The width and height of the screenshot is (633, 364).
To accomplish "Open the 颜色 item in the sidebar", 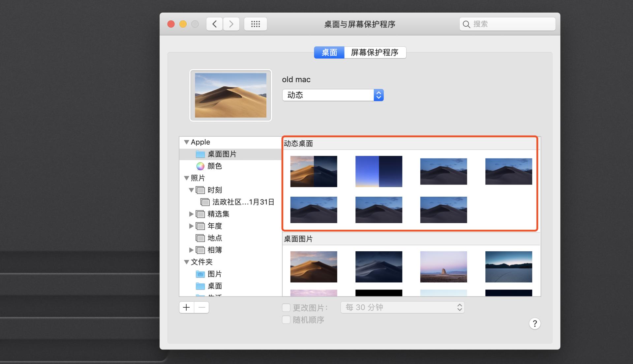I will [x=215, y=166].
